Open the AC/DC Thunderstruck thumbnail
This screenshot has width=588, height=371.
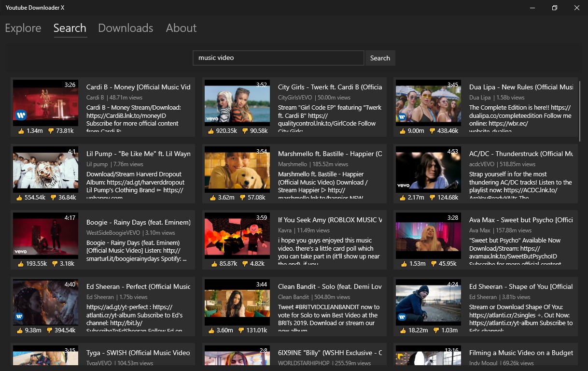click(x=428, y=169)
